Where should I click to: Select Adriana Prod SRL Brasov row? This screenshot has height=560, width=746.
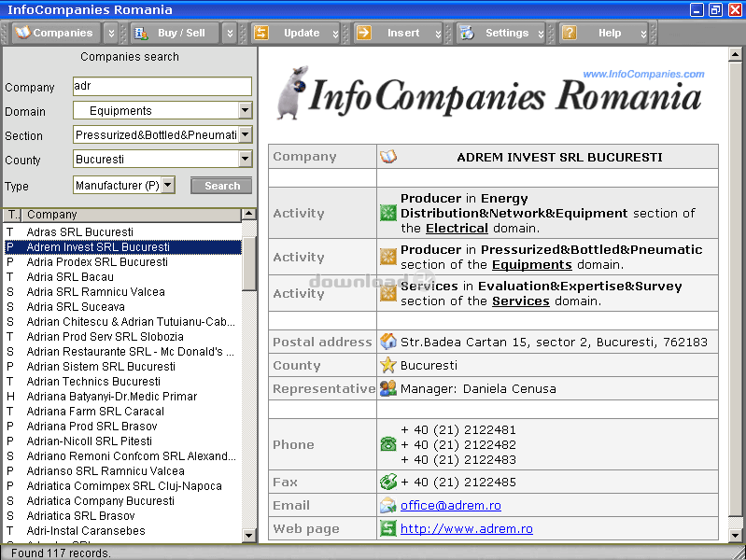[x=122, y=426]
